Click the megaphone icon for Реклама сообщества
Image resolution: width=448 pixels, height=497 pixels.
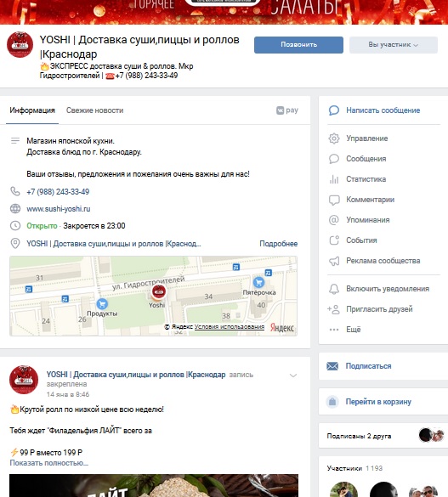pyautogui.click(x=334, y=261)
